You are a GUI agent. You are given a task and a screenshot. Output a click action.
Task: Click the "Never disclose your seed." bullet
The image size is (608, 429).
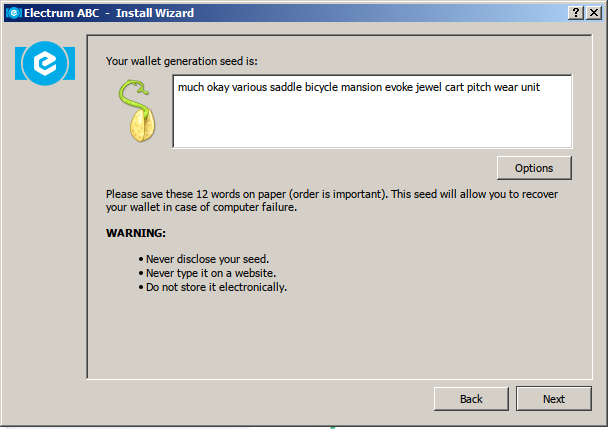point(204,259)
